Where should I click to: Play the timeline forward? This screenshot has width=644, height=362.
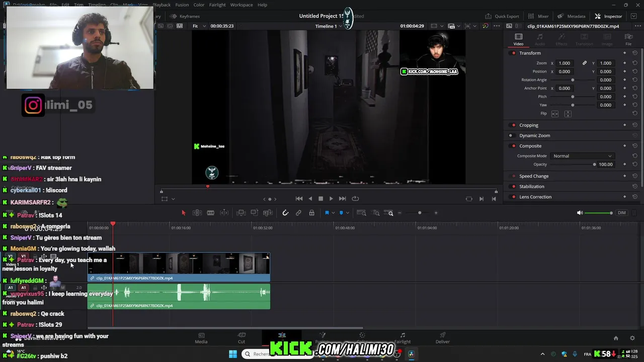point(331,199)
